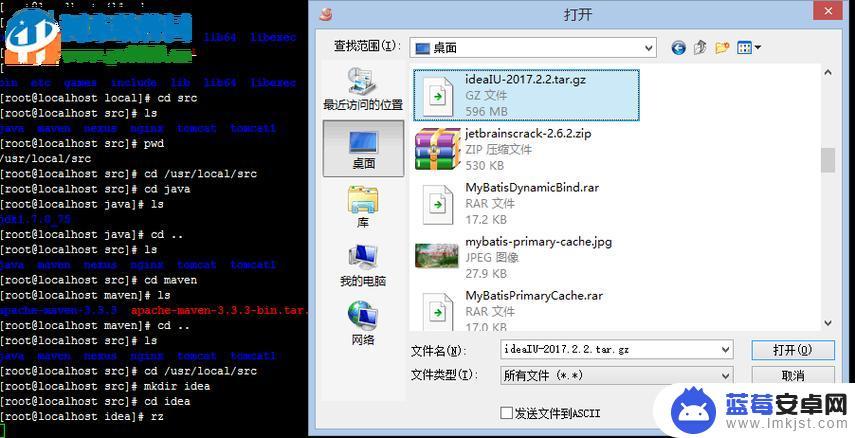Image resolution: width=855 pixels, height=438 pixels.
Task: Select Network (网络) in the places sidebar
Action: point(363,323)
